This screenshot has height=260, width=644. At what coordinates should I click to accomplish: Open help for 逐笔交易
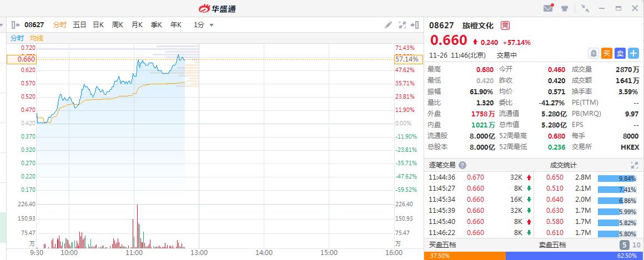tap(462, 165)
